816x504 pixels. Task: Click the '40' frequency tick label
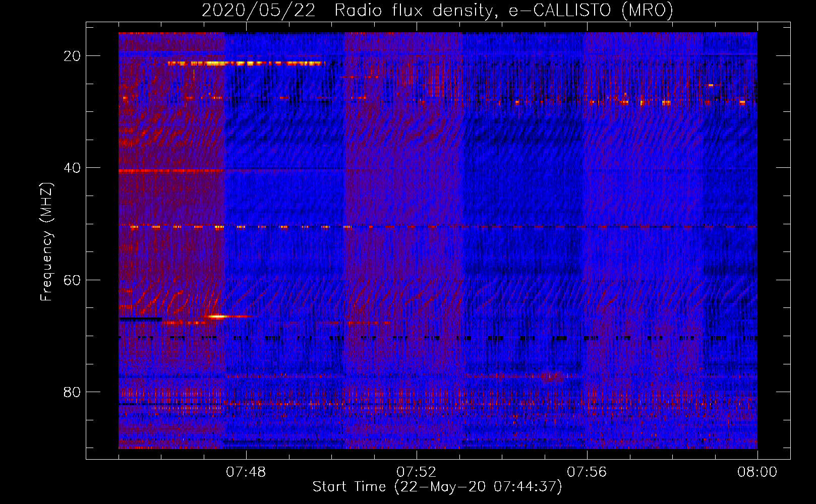coord(72,168)
